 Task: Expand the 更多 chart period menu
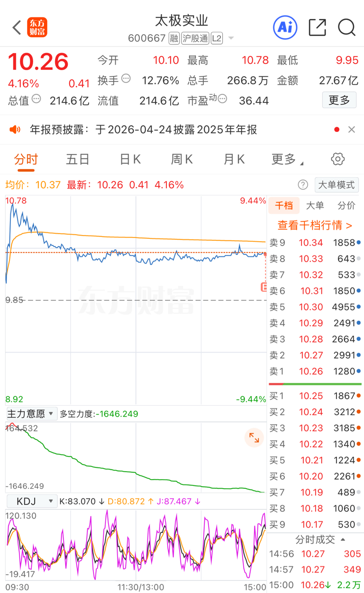click(x=287, y=159)
